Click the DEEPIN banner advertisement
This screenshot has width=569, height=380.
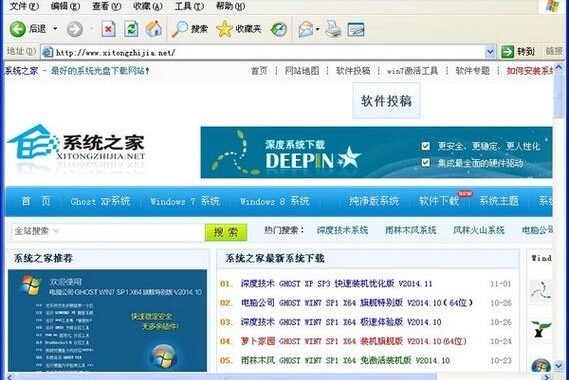pyautogui.click(x=376, y=152)
